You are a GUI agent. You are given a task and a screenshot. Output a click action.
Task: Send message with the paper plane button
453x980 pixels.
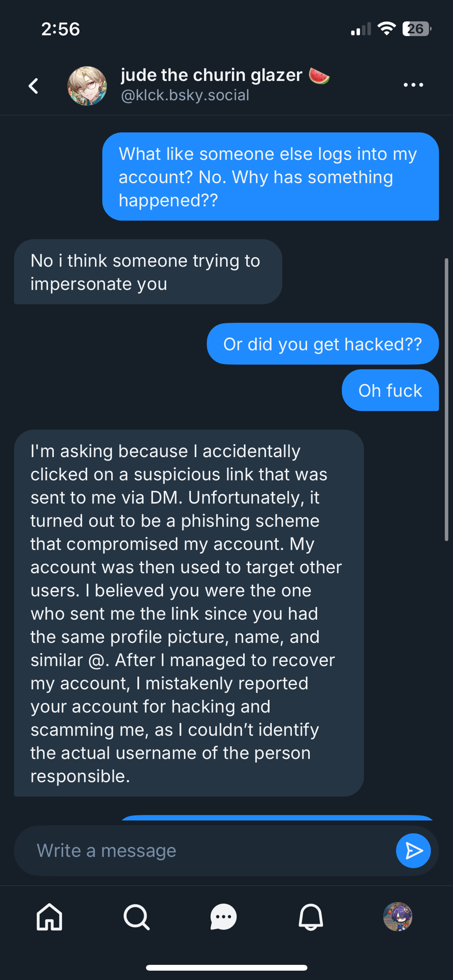pos(413,851)
